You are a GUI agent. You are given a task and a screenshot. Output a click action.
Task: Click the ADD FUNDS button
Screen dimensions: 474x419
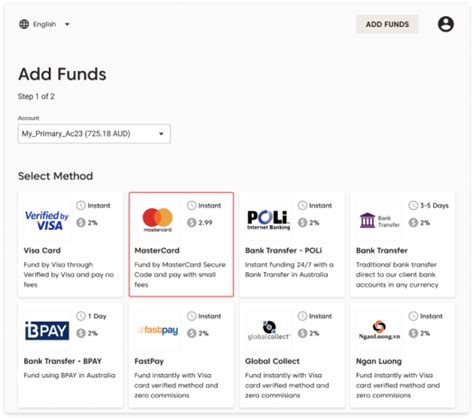point(387,24)
